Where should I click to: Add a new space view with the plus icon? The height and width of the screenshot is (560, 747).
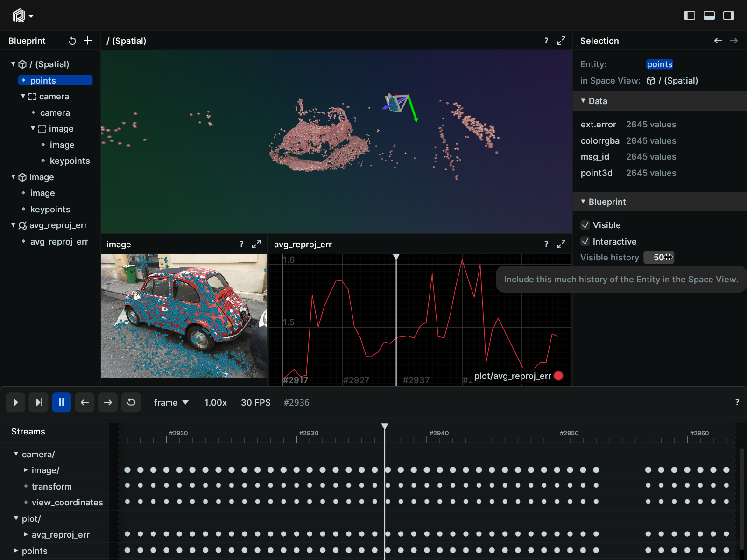88,41
